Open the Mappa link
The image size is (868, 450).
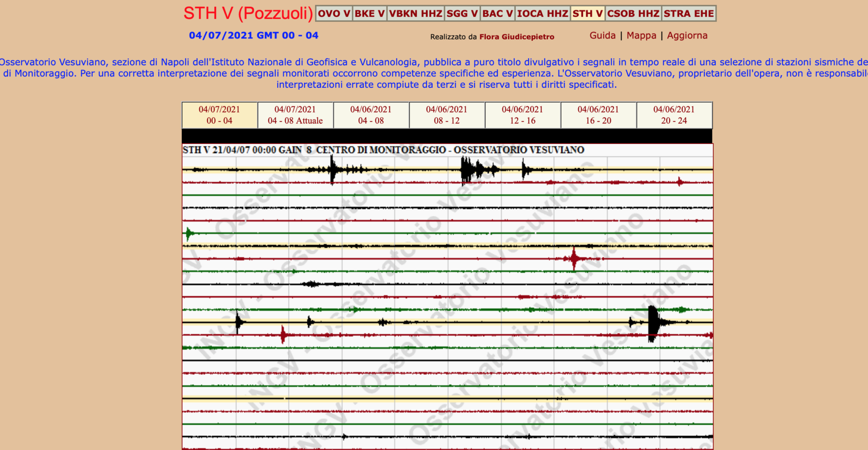coord(641,35)
